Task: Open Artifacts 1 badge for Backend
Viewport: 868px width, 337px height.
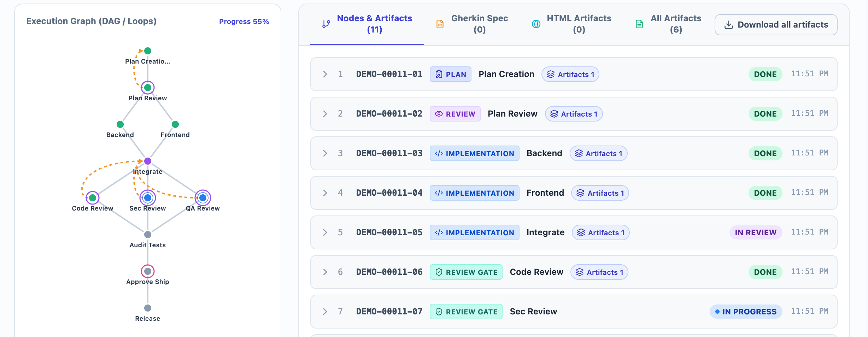Action: [599, 153]
